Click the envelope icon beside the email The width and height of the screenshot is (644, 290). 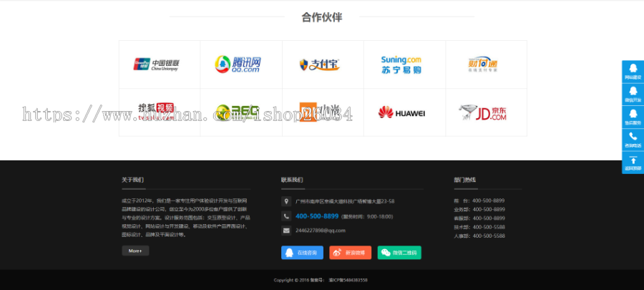pyautogui.click(x=286, y=231)
